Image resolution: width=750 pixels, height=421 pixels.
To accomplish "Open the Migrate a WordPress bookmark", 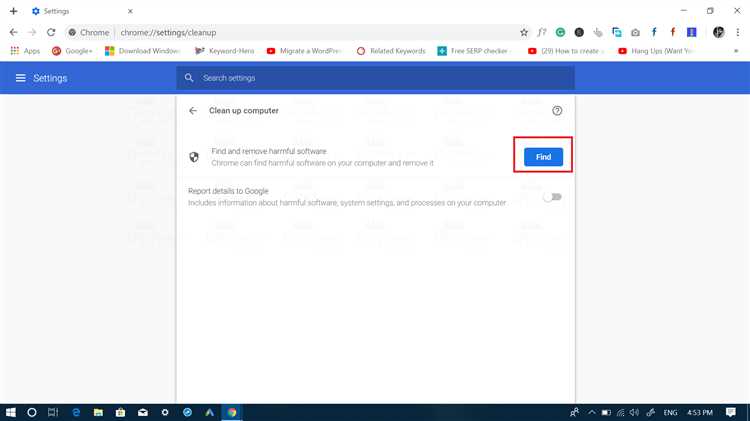I will point(304,51).
